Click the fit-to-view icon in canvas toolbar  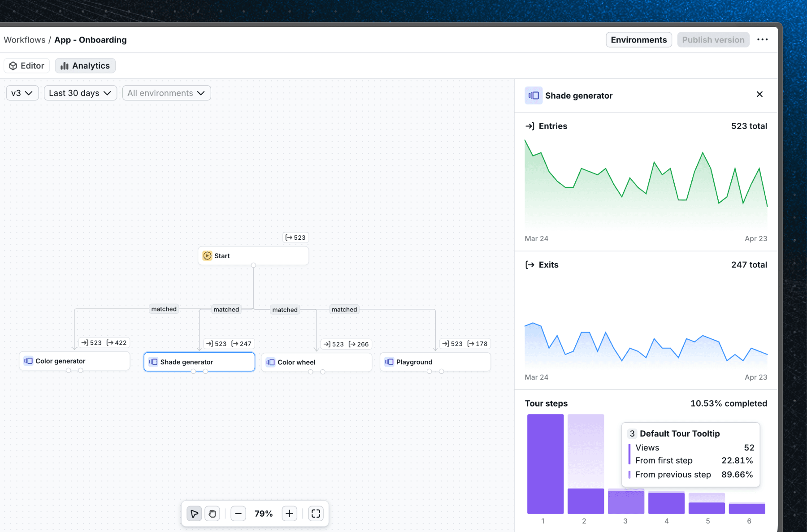click(316, 514)
